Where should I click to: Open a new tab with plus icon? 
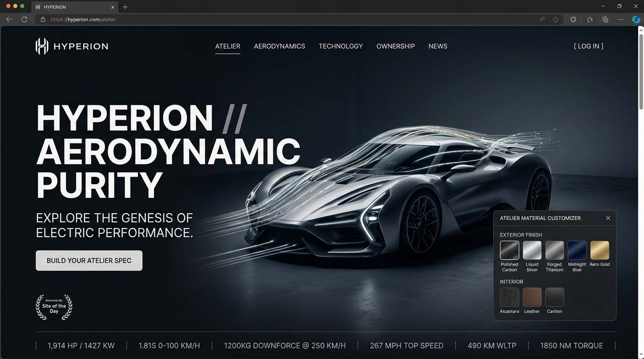click(x=125, y=7)
